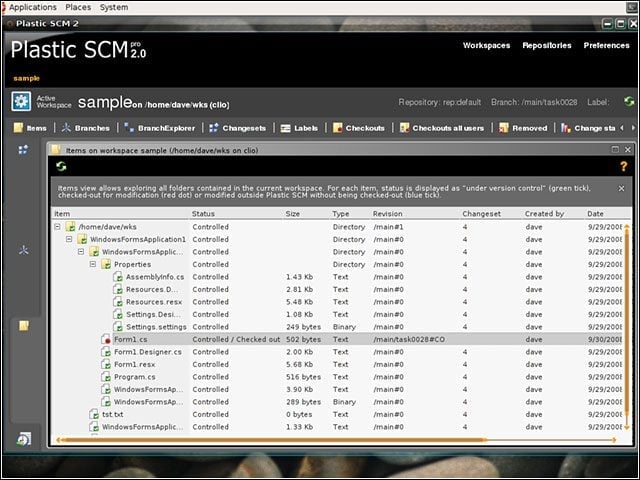Select the Resources.D... file row
Image resolution: width=640 pixels, height=480 pixels.
point(151,289)
